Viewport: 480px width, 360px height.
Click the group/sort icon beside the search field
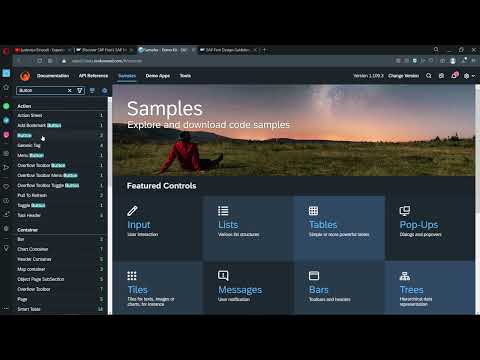click(x=92, y=90)
